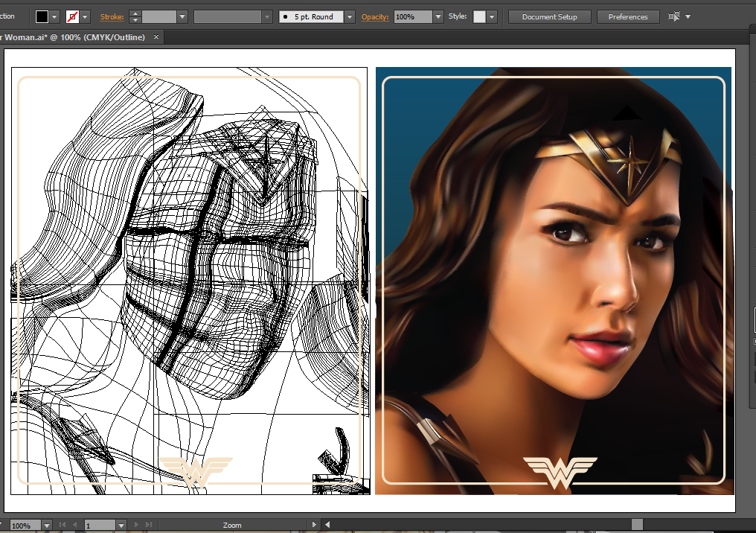Open the fill color dropdown arrow
The image size is (756, 533).
pos(54,17)
